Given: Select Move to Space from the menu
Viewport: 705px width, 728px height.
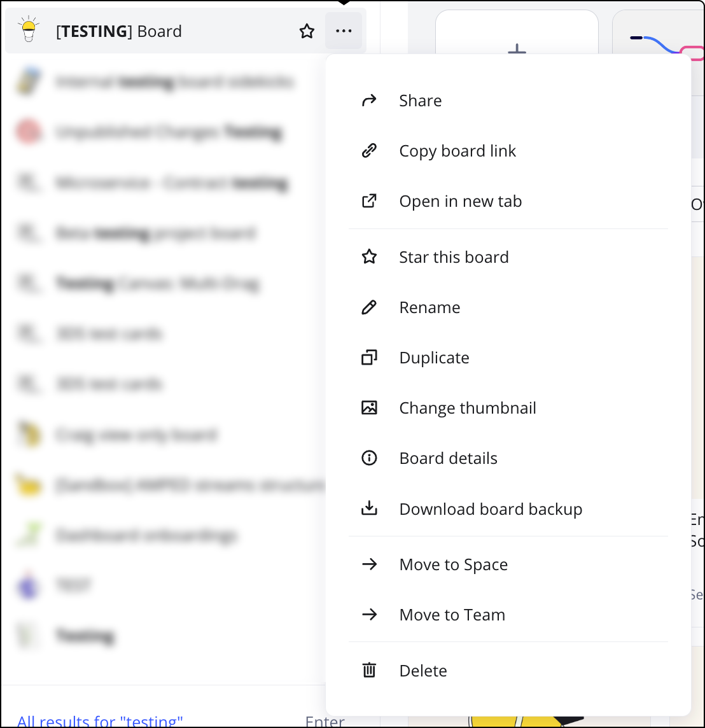Looking at the screenshot, I should (x=453, y=564).
